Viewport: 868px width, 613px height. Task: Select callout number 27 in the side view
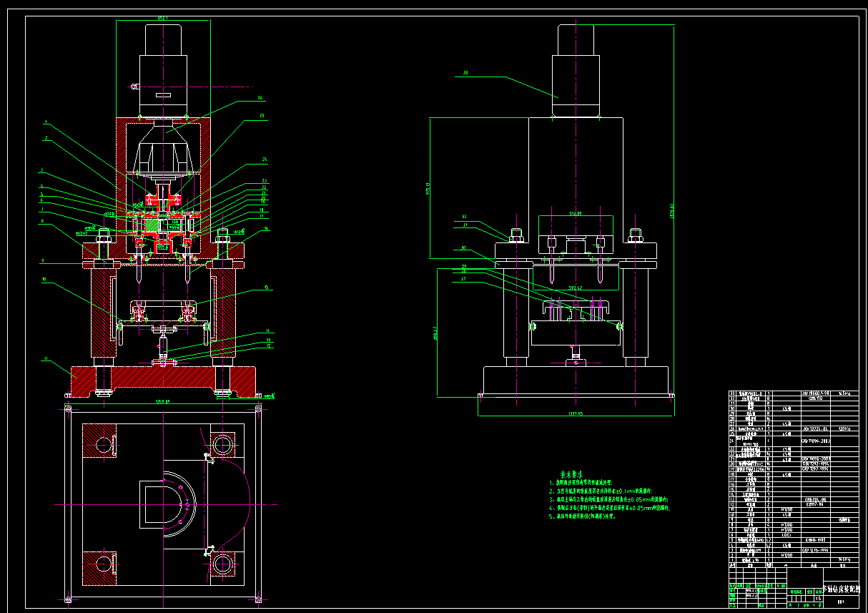[463, 279]
